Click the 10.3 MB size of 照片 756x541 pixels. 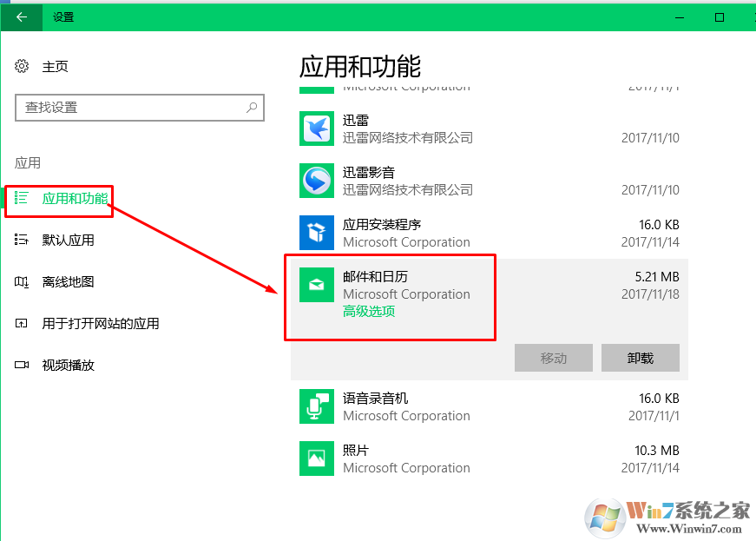tap(657, 451)
